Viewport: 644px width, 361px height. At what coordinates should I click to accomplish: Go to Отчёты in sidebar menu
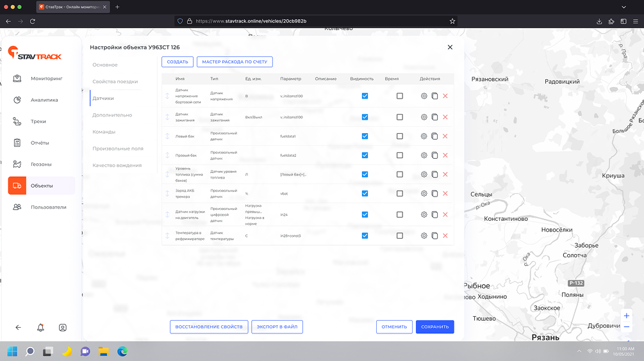[x=40, y=143]
